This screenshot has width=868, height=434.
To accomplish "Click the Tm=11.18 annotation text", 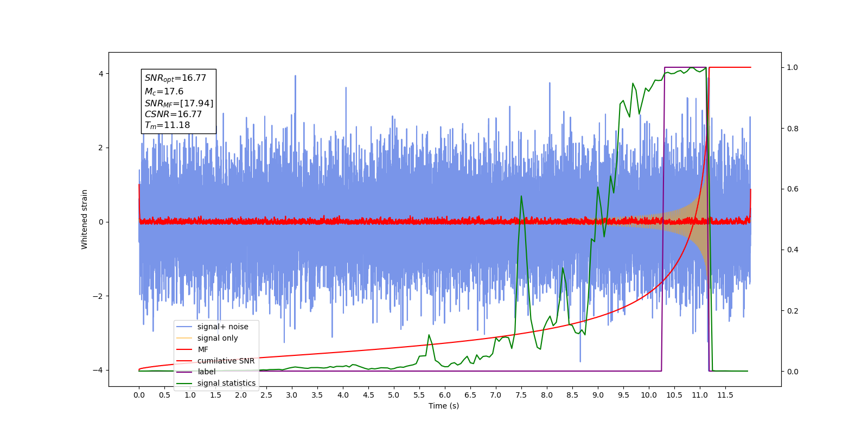I will 167,125.
